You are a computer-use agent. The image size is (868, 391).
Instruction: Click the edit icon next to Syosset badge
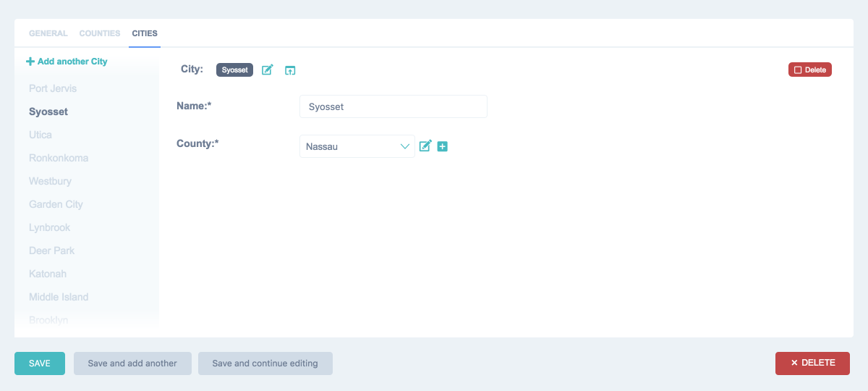[268, 70]
